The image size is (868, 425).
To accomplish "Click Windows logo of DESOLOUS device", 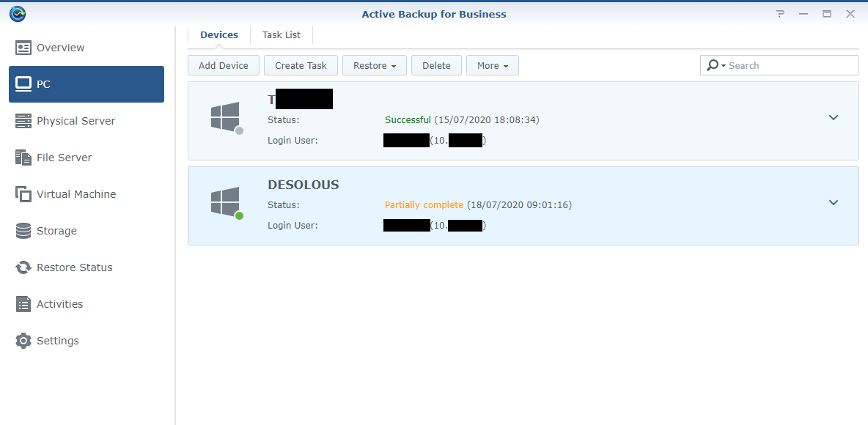I will [225, 202].
